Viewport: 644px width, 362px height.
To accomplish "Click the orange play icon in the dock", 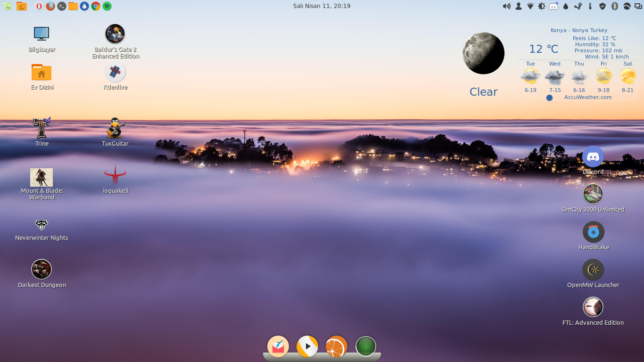I will [x=307, y=346].
